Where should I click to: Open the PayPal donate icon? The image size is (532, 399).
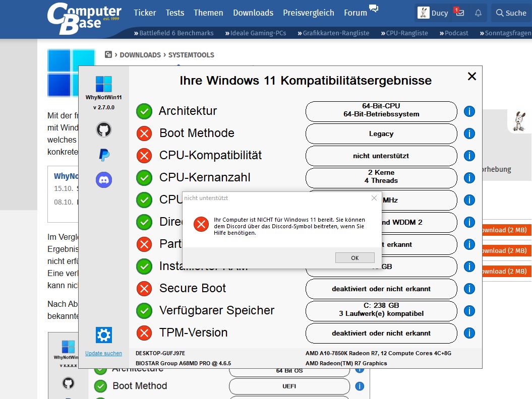tap(104, 155)
